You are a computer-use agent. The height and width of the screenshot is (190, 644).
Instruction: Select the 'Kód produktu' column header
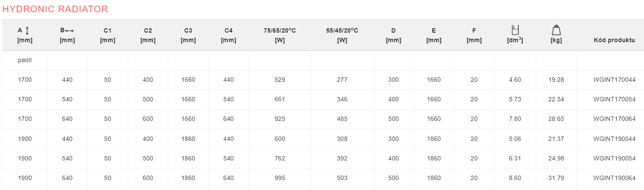click(614, 40)
